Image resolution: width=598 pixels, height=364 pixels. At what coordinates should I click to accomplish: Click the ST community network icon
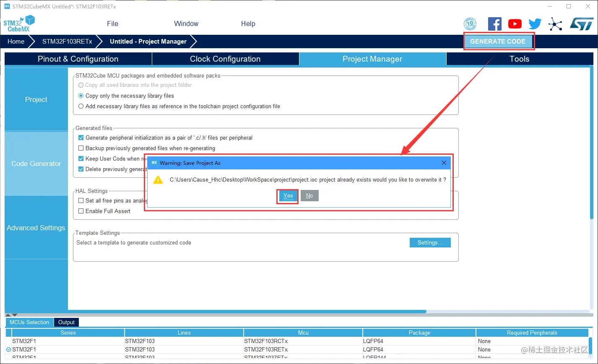click(555, 24)
